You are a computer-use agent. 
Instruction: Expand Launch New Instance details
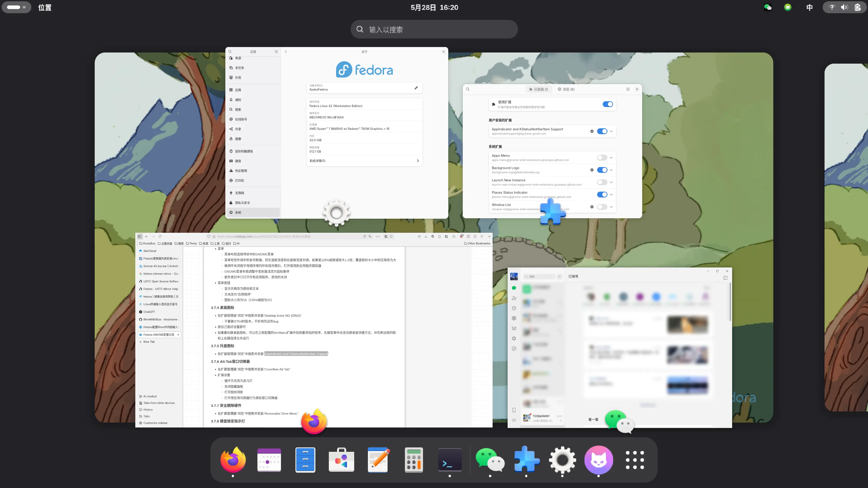611,182
